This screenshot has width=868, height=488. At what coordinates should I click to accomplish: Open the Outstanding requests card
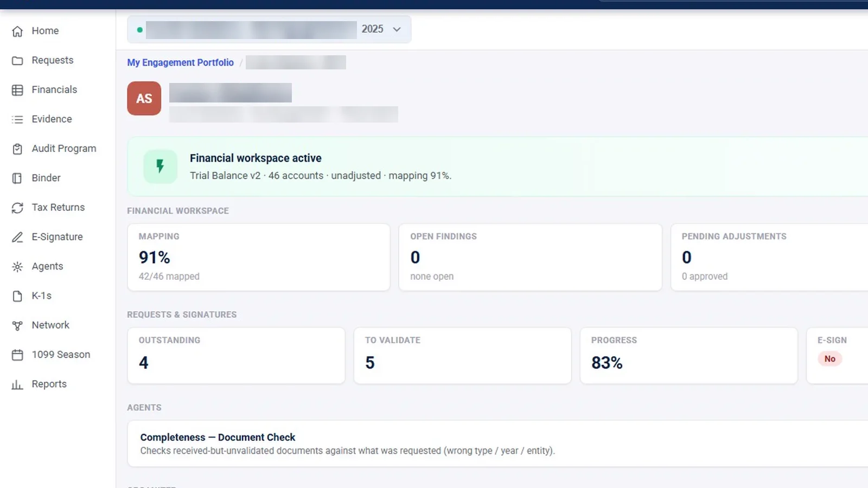click(x=236, y=356)
